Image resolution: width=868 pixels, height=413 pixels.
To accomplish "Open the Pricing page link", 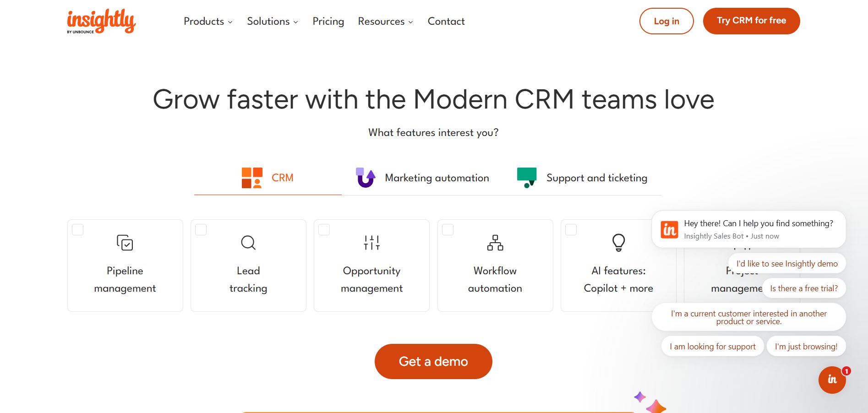I will pyautogui.click(x=328, y=22).
